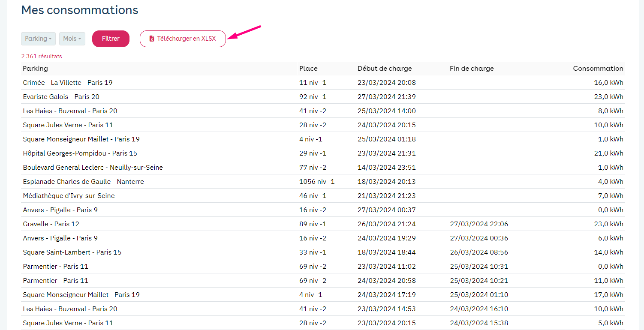Open the Parking filter dropdown

[x=38, y=39]
